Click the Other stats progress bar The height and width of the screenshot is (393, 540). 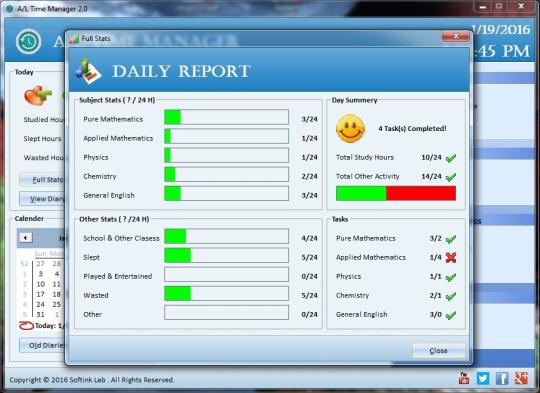point(226,313)
